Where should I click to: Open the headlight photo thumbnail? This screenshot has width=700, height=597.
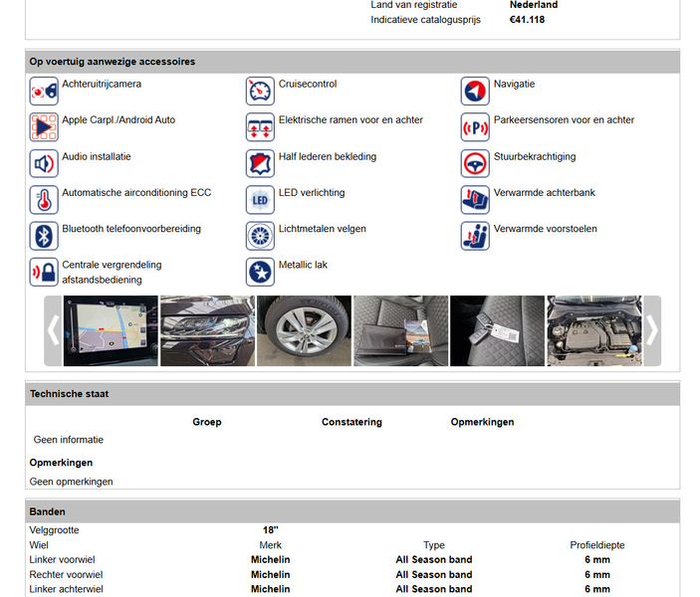click(207, 330)
